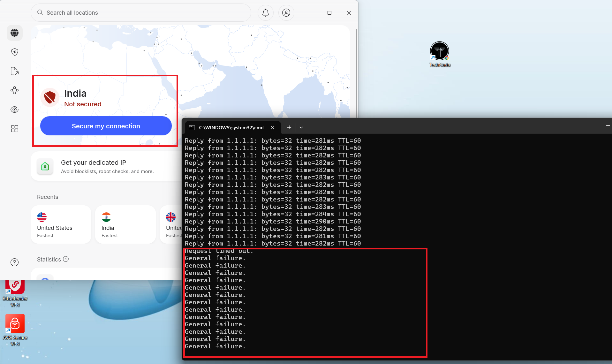Click the cmd terminal icon in tab
Screen dimensions: 612x364
point(192,127)
